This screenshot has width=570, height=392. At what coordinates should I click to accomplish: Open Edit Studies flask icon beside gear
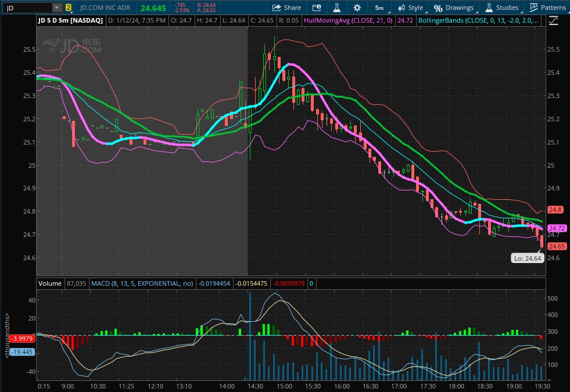(x=337, y=8)
